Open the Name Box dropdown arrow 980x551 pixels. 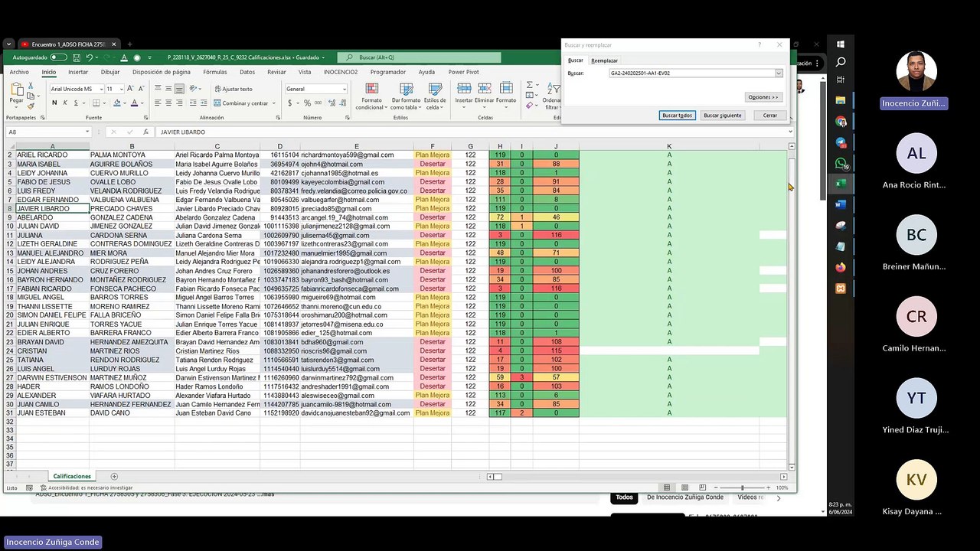click(87, 132)
